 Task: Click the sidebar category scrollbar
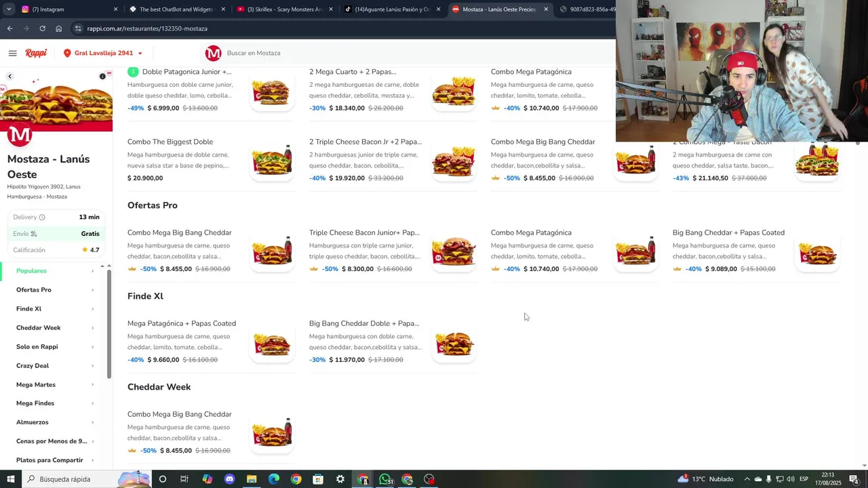tap(108, 324)
